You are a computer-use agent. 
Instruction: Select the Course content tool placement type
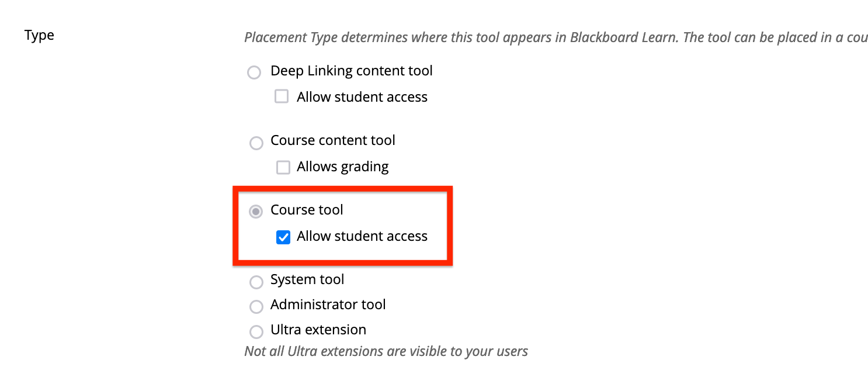pyautogui.click(x=256, y=143)
